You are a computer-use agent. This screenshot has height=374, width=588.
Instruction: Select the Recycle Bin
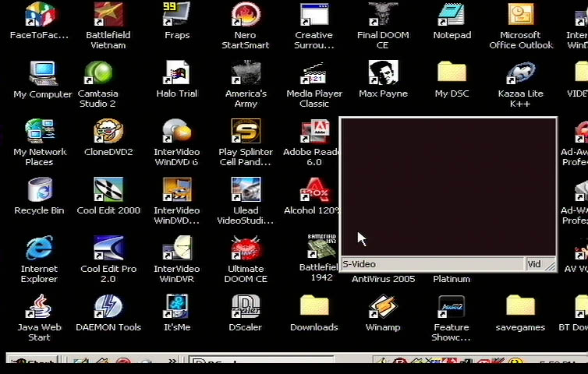tap(39, 189)
